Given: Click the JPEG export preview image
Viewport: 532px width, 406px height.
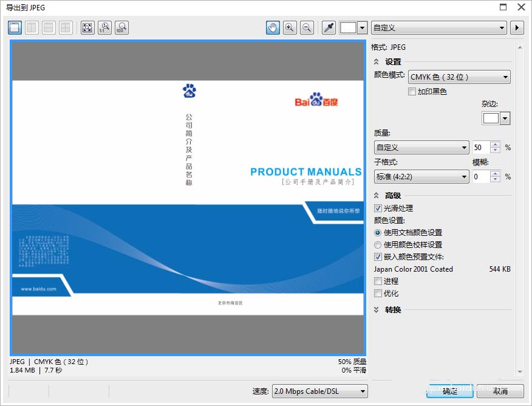Looking at the screenshot, I should point(188,198).
